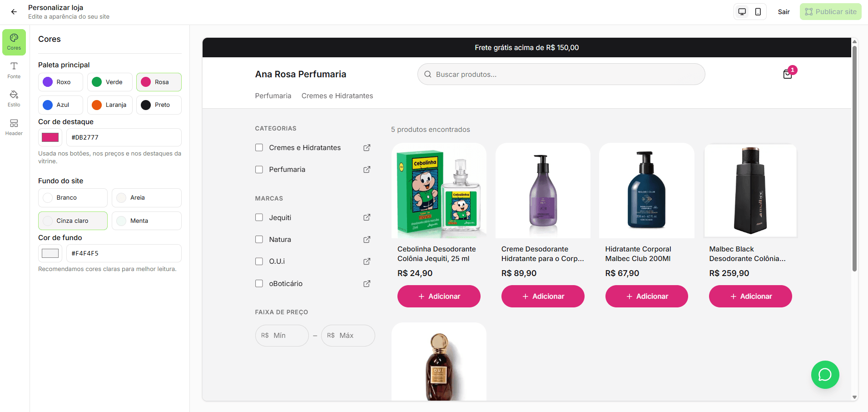
Task: Open the Cor de destaque color picker
Action: 50,137
